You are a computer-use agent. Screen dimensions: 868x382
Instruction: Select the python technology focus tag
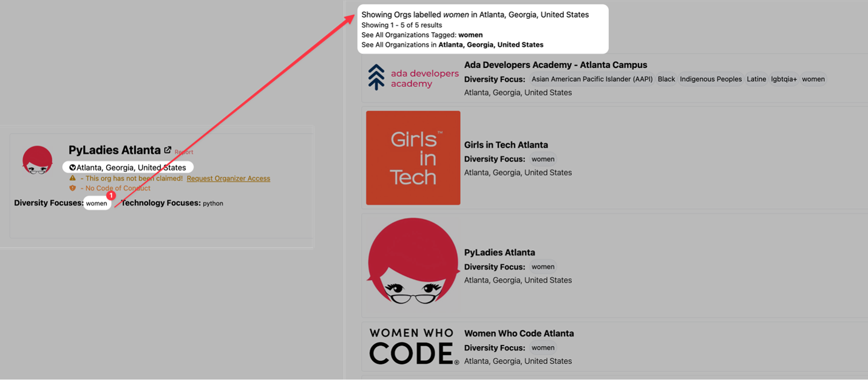click(213, 203)
